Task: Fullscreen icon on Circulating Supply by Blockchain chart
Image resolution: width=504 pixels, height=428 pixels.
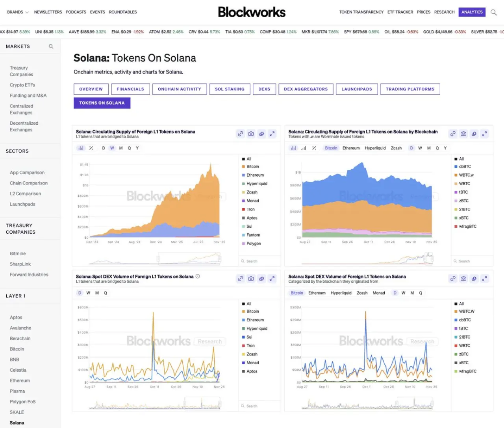Action: pyautogui.click(x=485, y=134)
